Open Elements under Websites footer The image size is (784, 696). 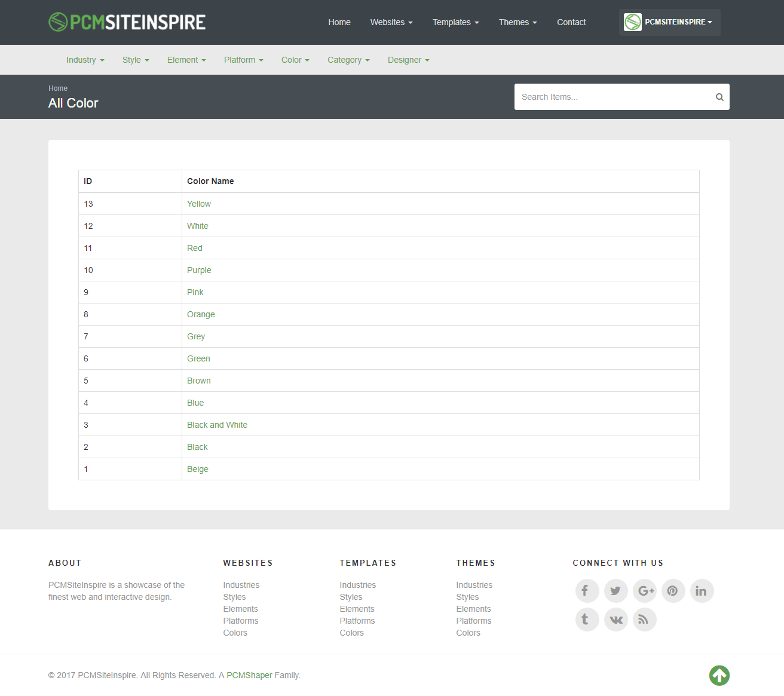(x=241, y=609)
